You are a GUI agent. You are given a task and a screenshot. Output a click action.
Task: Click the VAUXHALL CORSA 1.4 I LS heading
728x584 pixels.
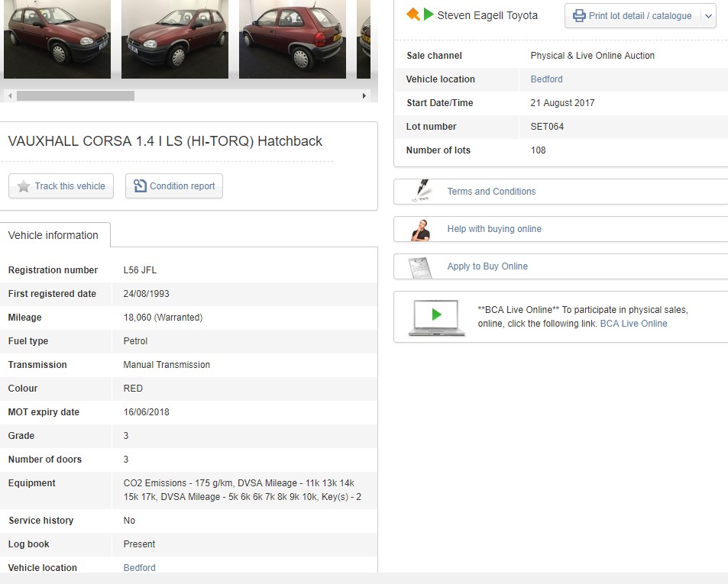165,141
